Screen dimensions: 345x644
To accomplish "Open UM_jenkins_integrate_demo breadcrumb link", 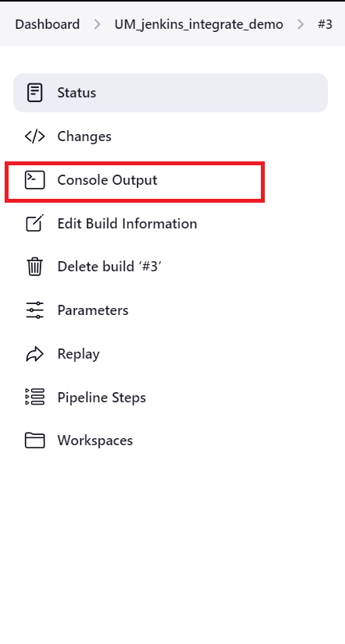I will (x=199, y=25).
